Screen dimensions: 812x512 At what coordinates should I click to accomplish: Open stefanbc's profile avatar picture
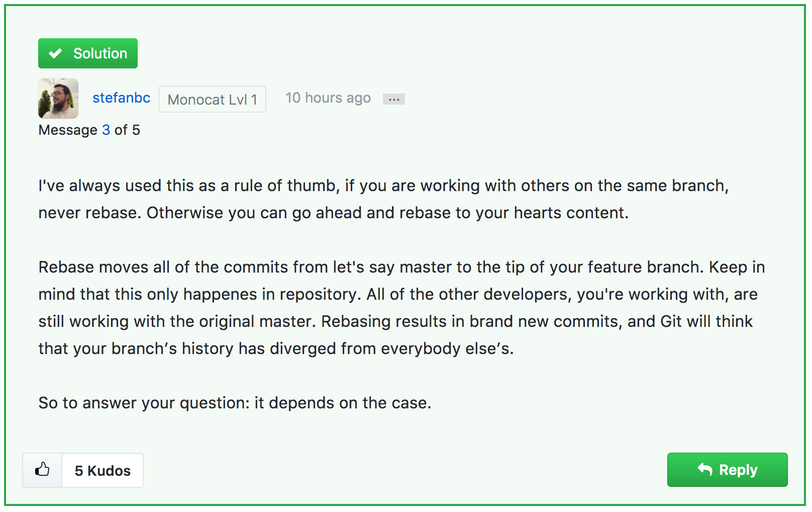point(58,98)
